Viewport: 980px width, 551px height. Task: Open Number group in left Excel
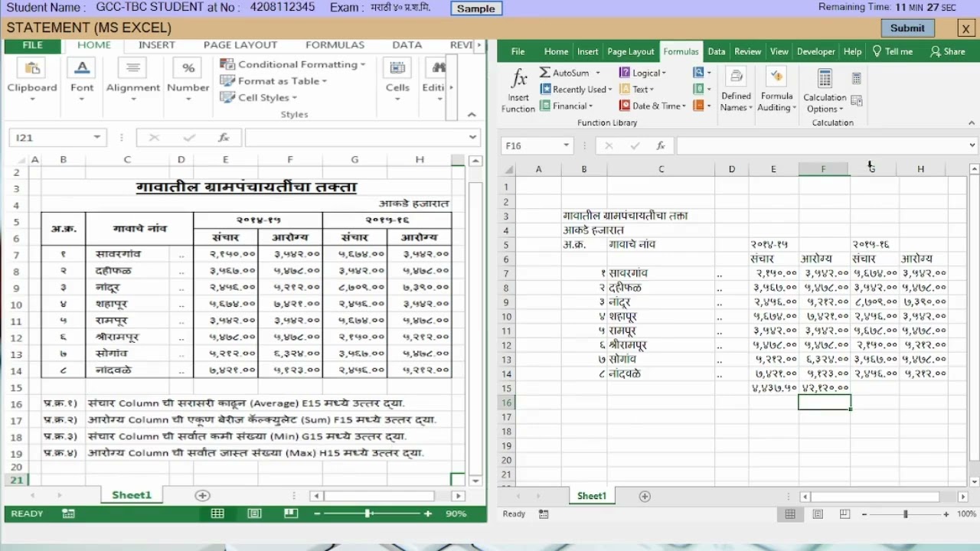click(188, 80)
